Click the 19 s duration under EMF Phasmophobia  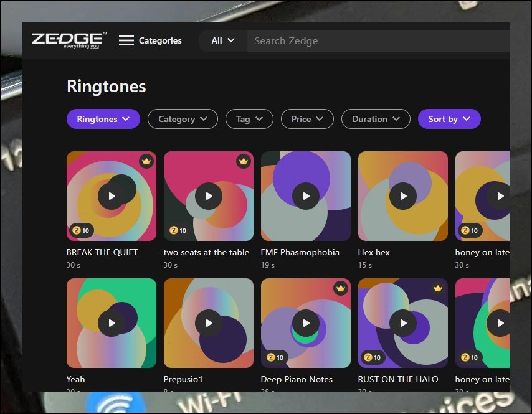point(268,265)
